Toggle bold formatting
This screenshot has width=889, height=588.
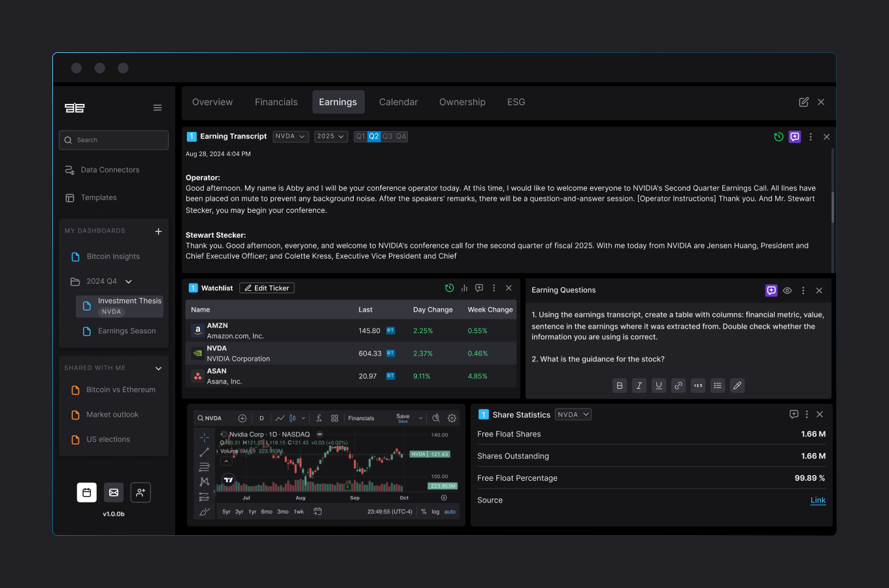620,385
